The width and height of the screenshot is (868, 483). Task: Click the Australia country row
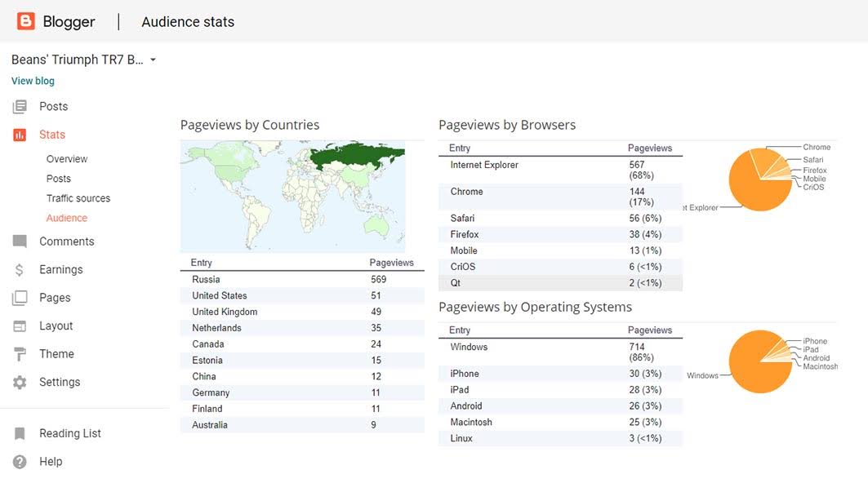coord(302,425)
